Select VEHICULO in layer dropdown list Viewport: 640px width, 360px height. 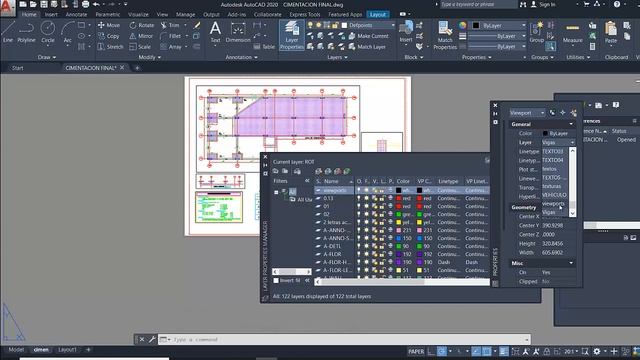pyautogui.click(x=554, y=195)
